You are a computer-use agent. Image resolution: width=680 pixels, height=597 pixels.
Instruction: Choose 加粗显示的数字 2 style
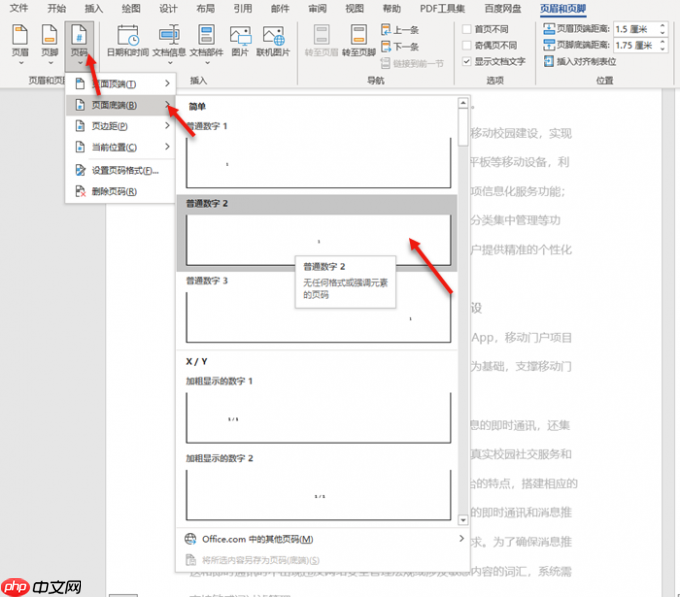(318, 487)
